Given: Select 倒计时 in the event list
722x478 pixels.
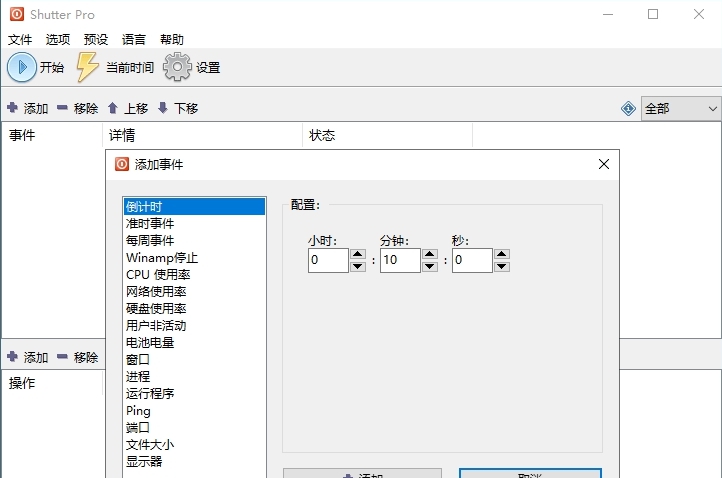Looking at the screenshot, I should (x=194, y=206).
